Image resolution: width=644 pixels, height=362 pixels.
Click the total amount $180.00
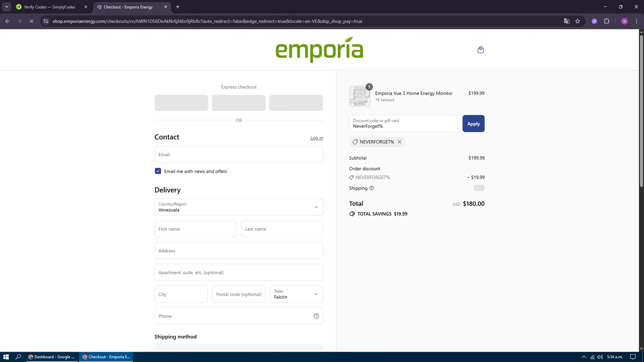coord(474,204)
